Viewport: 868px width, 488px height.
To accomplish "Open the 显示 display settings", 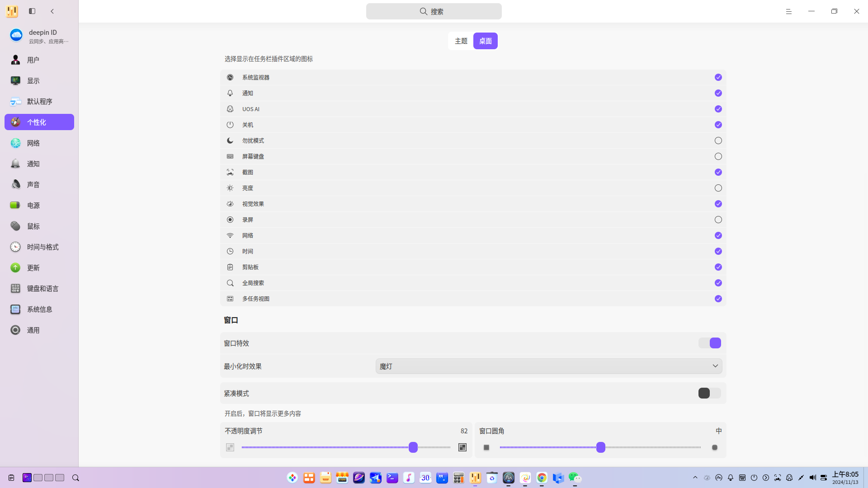I will (39, 80).
